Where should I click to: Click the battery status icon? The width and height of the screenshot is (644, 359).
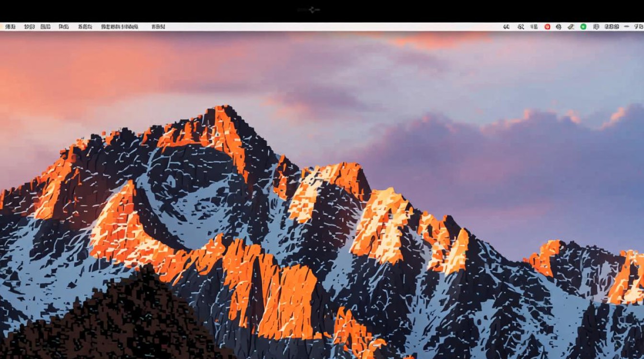point(533,27)
